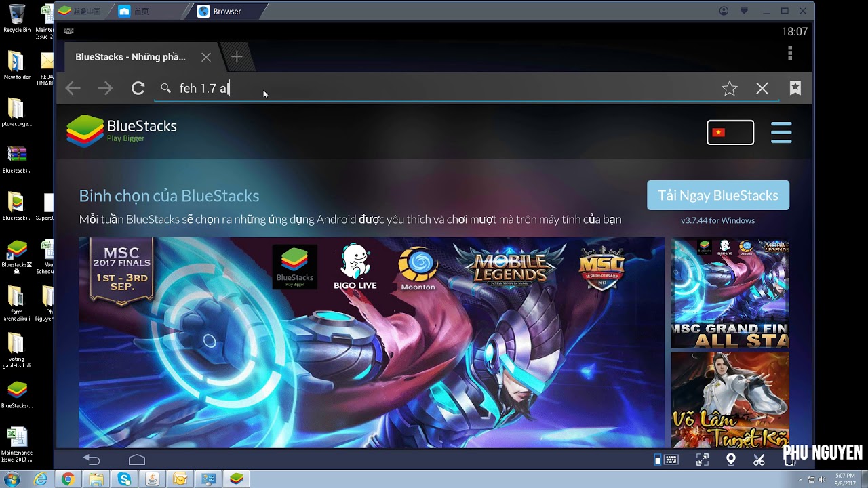Image resolution: width=868 pixels, height=488 pixels.
Task: Go back with the browser back arrow
Action: pos(73,89)
